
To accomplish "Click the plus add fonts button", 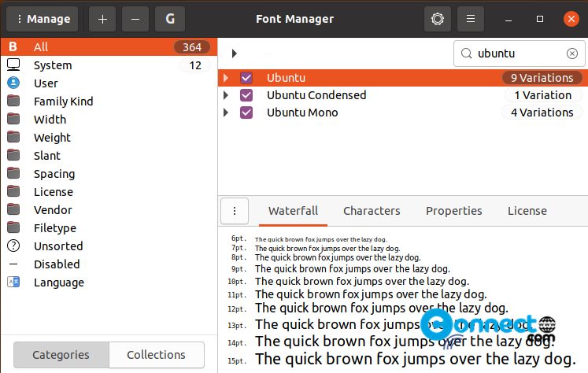I will pyautogui.click(x=102, y=19).
